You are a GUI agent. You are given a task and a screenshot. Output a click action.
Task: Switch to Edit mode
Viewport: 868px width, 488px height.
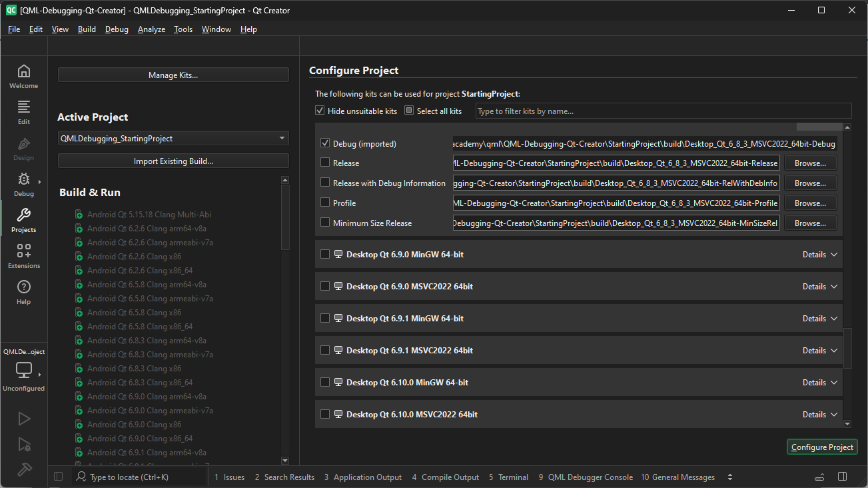[23, 113]
